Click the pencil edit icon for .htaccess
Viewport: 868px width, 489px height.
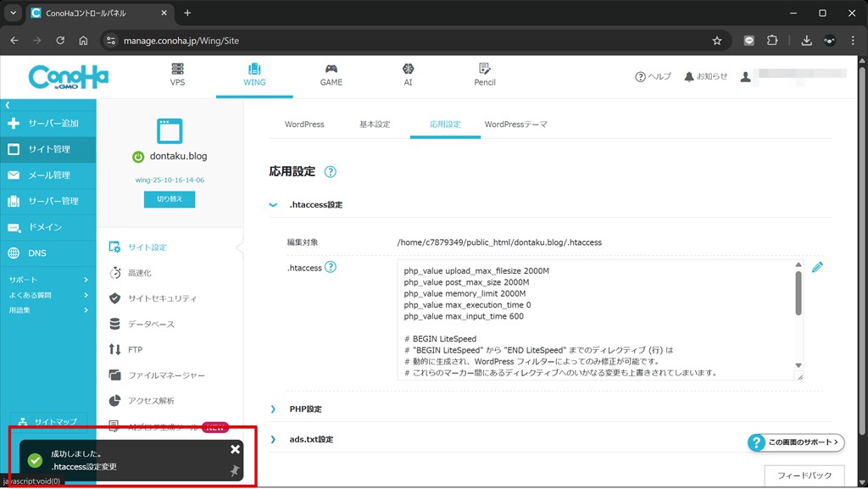tap(817, 267)
